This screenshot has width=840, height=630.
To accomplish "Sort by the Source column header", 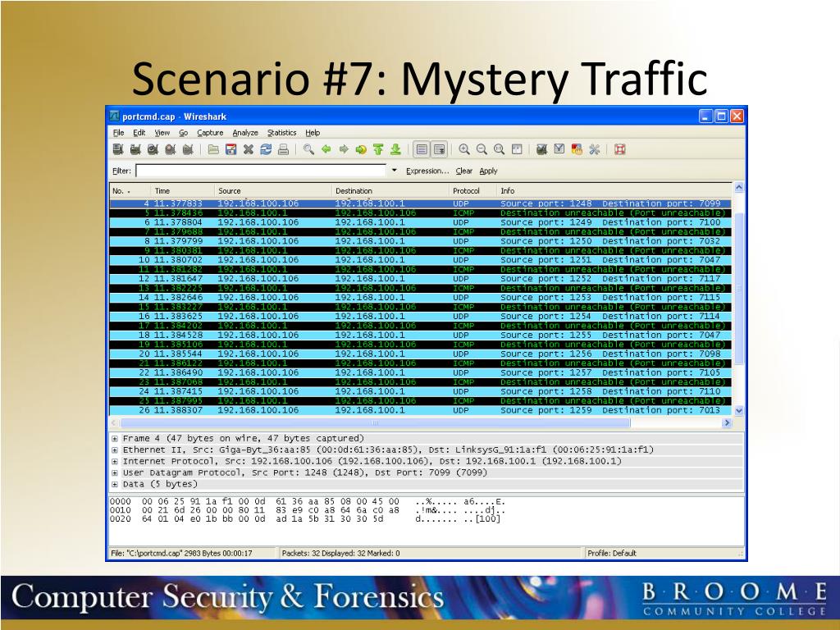I will click(x=272, y=190).
